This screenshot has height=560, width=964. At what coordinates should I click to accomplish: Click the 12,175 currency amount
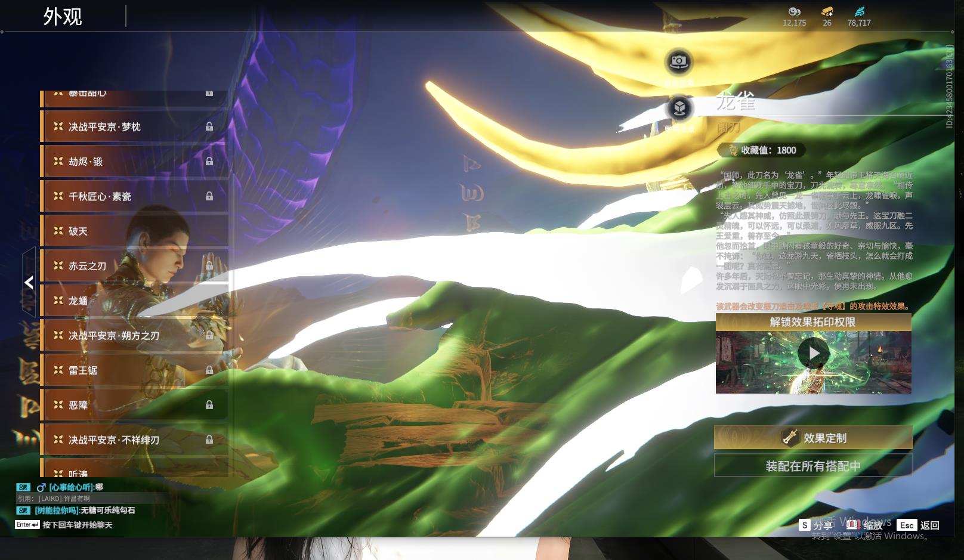pyautogui.click(x=795, y=23)
